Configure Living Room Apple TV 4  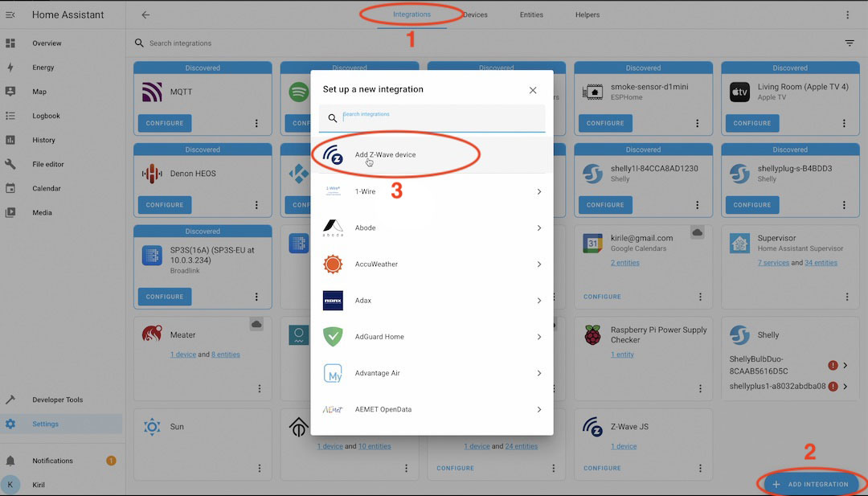(x=751, y=124)
